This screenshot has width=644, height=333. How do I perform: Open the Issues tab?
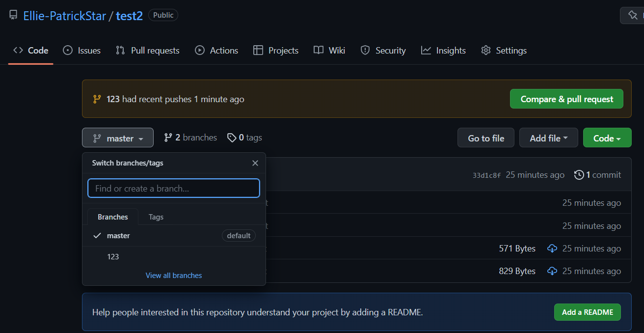(x=81, y=50)
